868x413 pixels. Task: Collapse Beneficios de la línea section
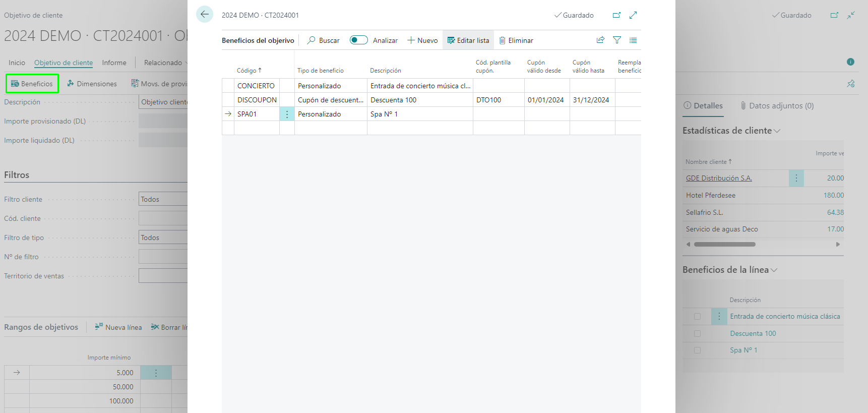730,270
